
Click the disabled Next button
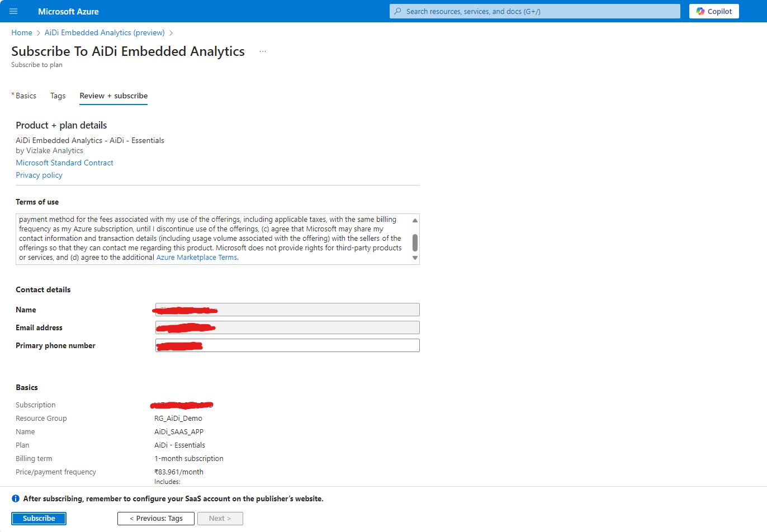pos(220,519)
